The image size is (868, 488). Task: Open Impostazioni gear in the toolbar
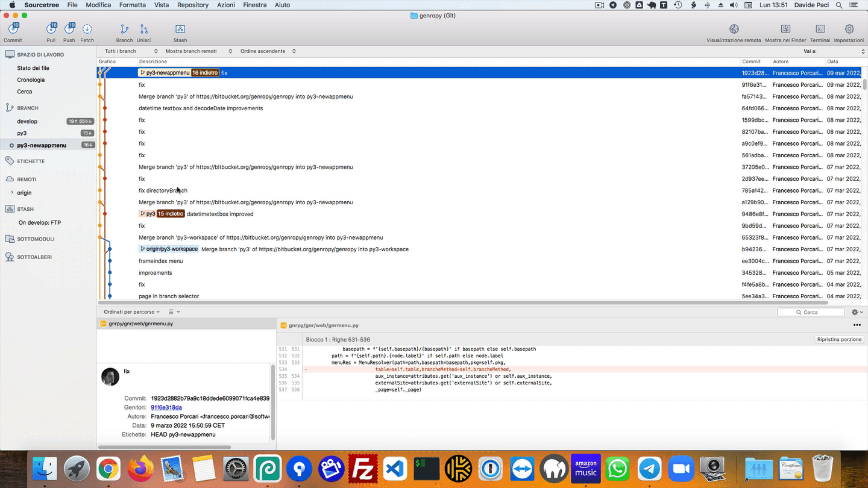[849, 29]
